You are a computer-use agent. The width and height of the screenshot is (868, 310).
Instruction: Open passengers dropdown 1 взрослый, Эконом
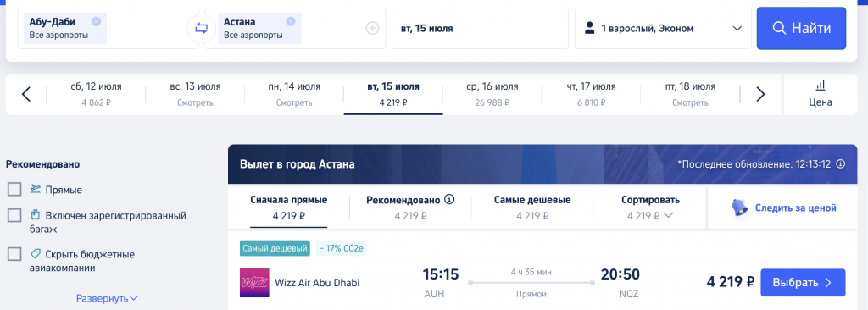[x=663, y=28]
